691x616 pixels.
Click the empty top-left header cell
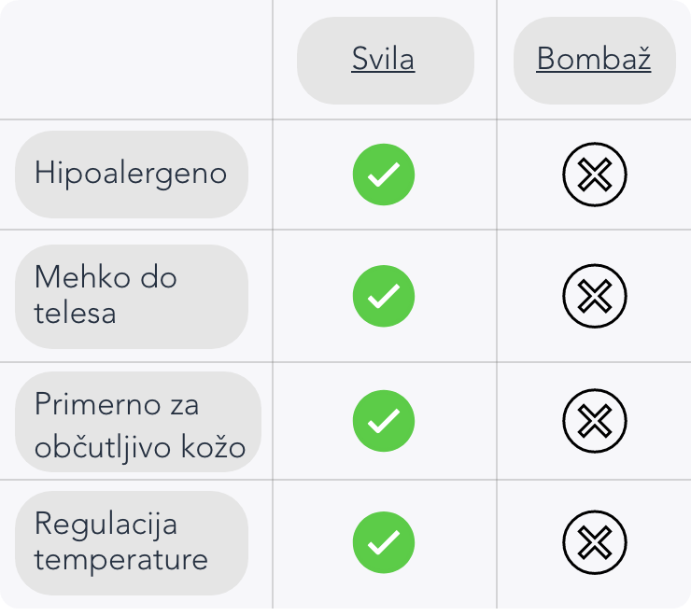pos(136,60)
